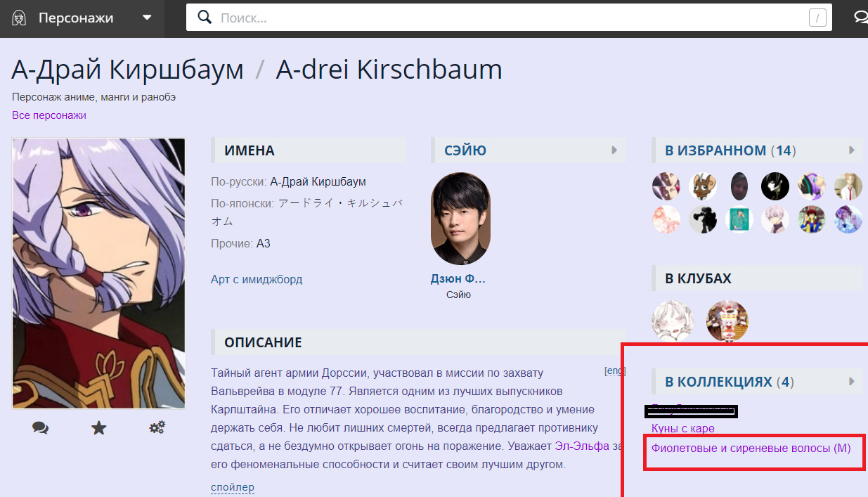Expand the В коллекциях section arrow

tap(851, 382)
